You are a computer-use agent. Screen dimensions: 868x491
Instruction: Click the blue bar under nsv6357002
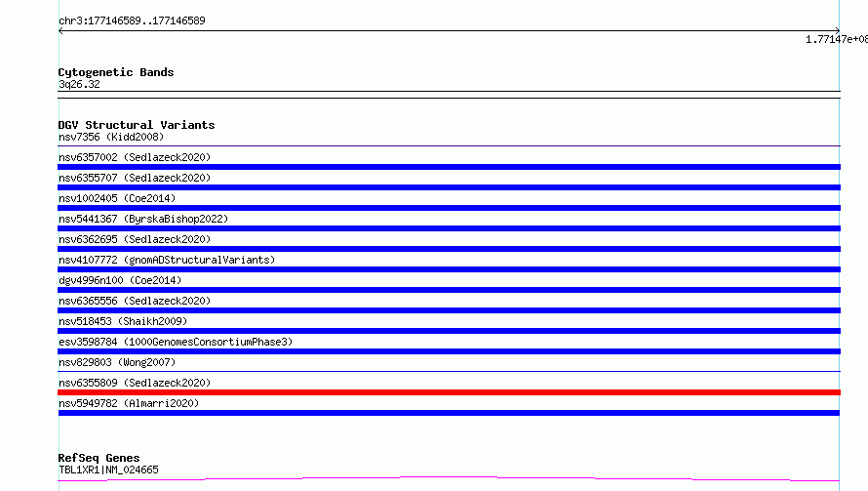tap(449, 167)
